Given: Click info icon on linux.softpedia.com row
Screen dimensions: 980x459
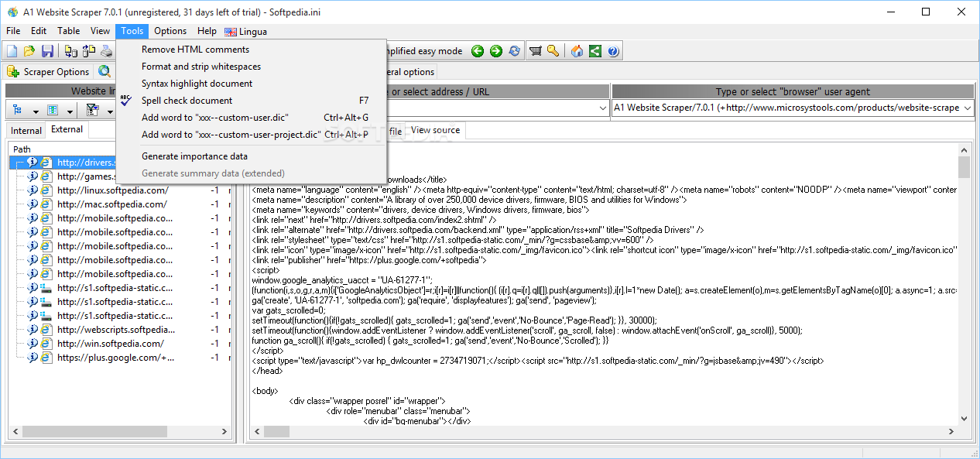Looking at the screenshot, I should pos(33,190).
